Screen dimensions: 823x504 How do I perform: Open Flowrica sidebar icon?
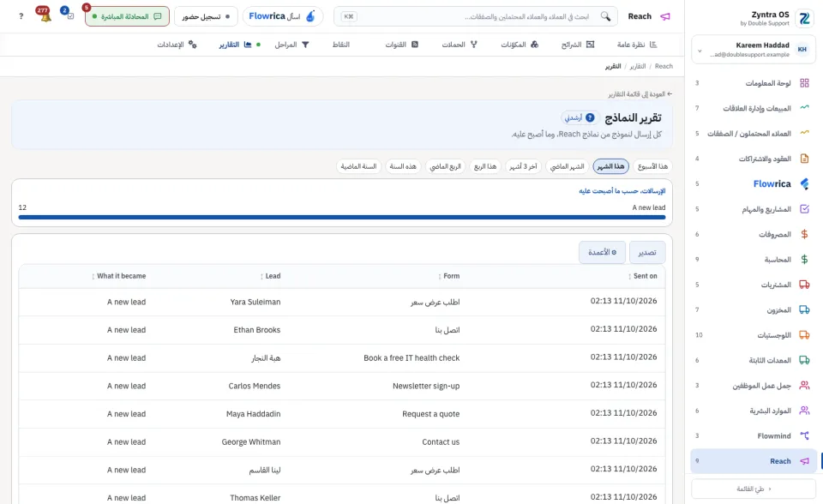click(x=804, y=183)
